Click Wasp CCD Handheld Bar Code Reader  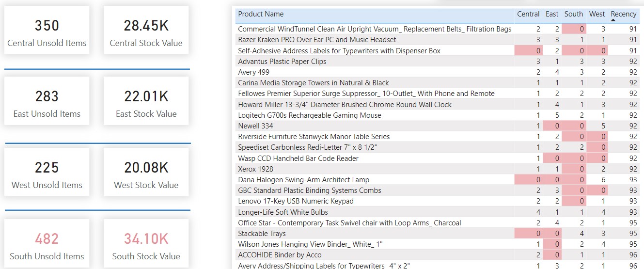(x=298, y=158)
